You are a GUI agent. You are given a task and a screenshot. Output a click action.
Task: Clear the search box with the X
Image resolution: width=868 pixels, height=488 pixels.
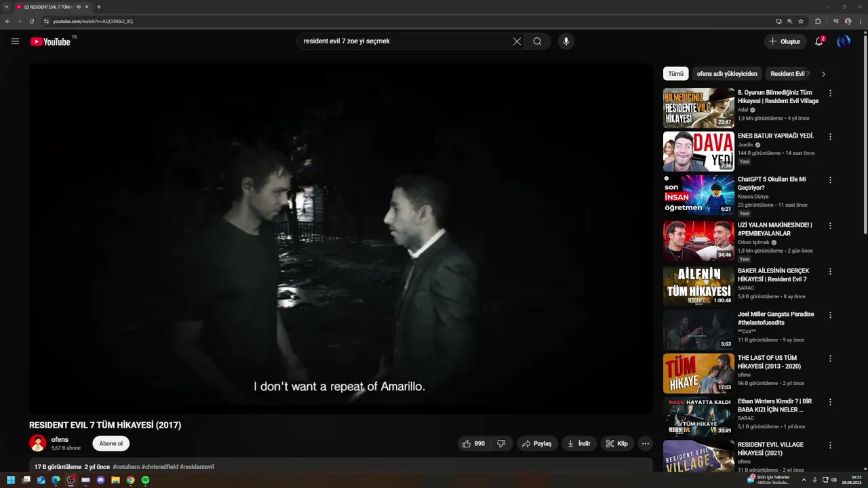click(x=517, y=41)
